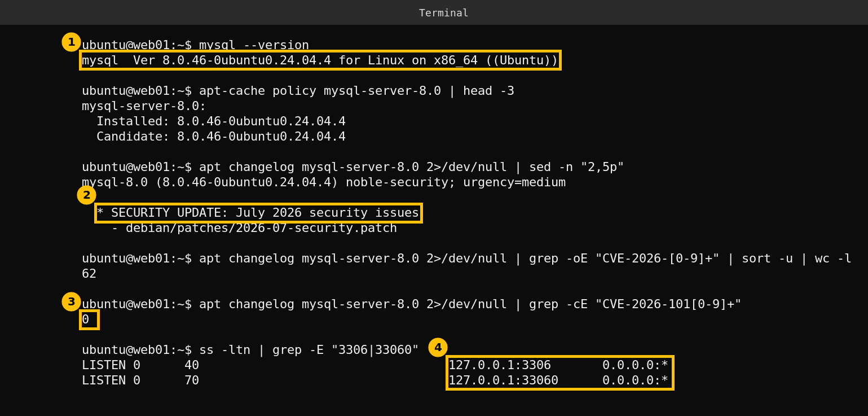Click the peer address on the 3306 row
Image resolution: width=868 pixels, height=416 pixels.
tap(635, 365)
